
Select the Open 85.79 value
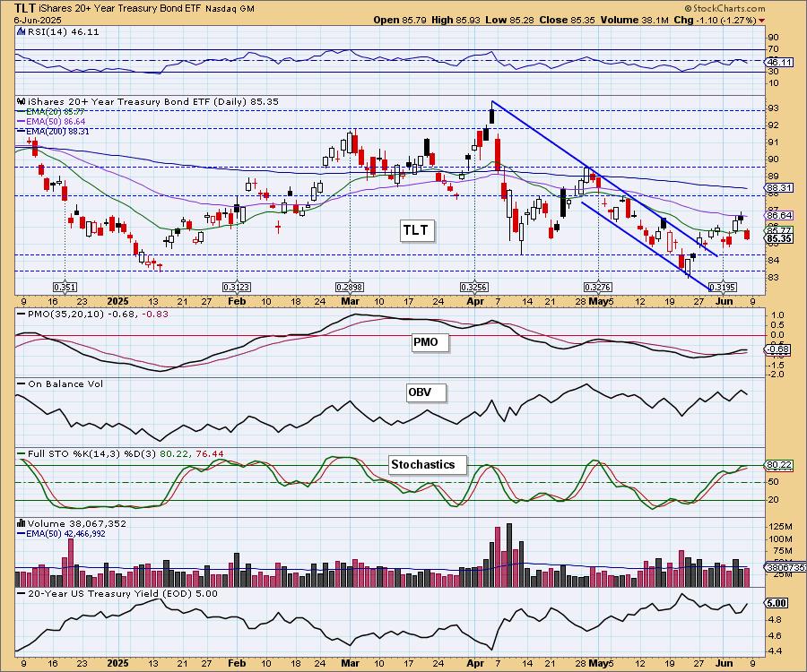click(400, 20)
